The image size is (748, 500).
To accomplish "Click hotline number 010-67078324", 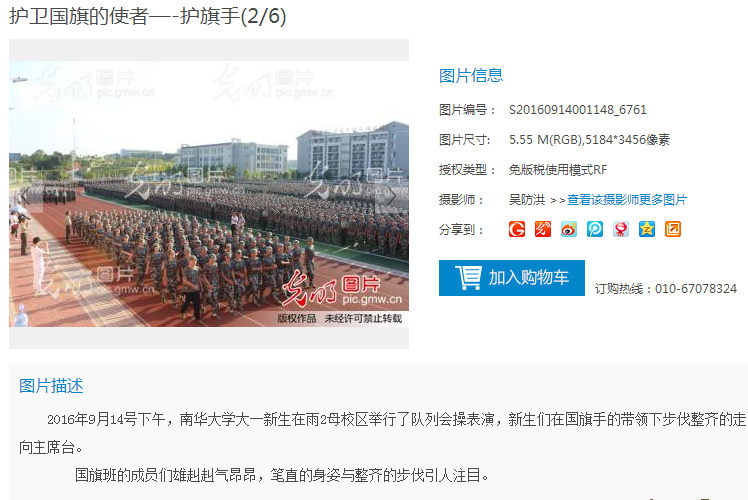I will (696, 289).
